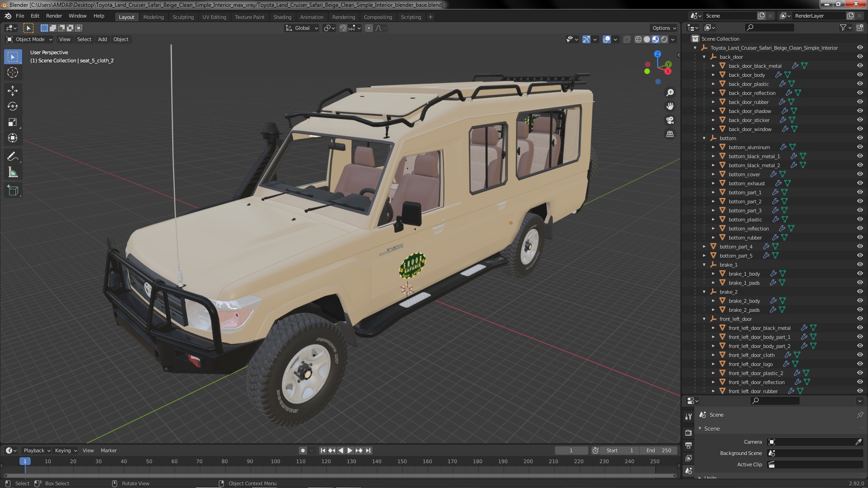Open the Tool properties tab icon
Image resolution: width=868 pixels, height=488 pixels.
tap(689, 416)
